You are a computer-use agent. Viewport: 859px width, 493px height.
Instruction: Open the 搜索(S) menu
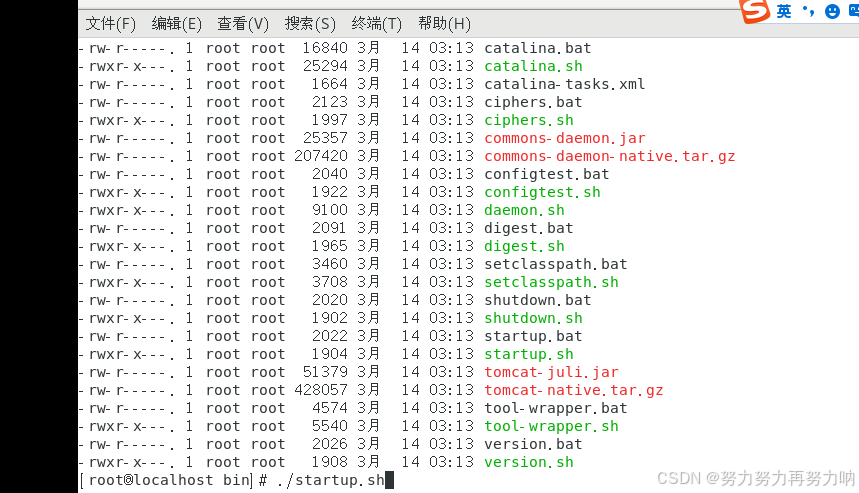(310, 24)
